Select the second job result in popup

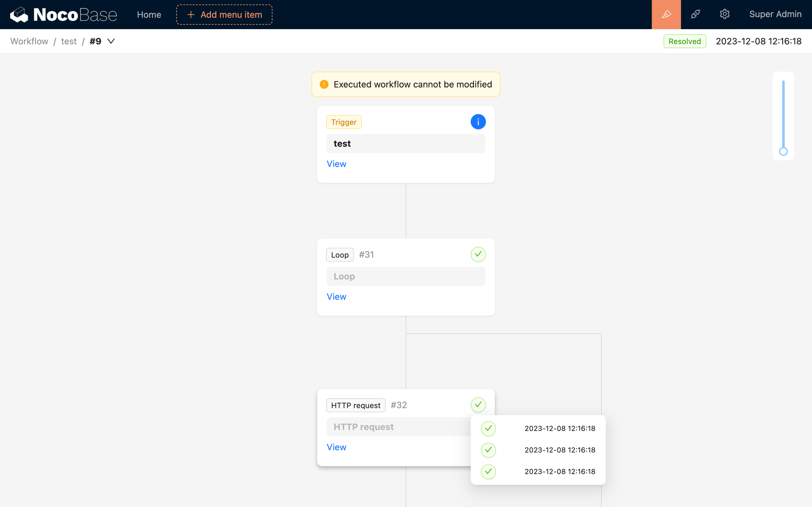click(x=538, y=450)
